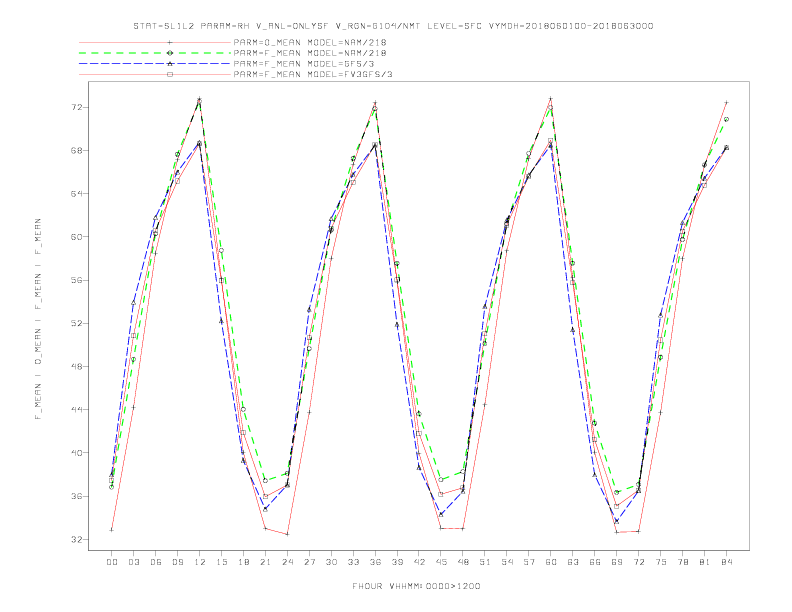792x612 pixels.
Task: Click x-axis tick label 72
Action: (638, 562)
